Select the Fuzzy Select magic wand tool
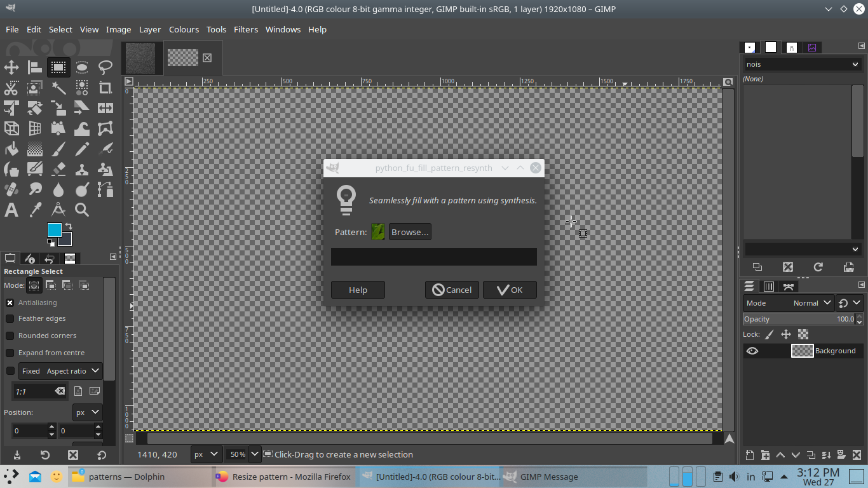868x488 pixels. pyautogui.click(x=58, y=88)
